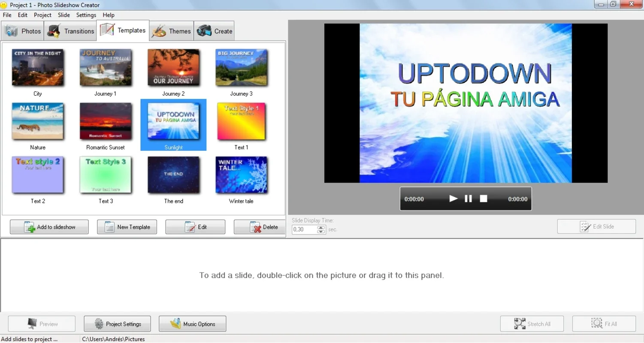Click the Journey 3 caption text
Screen dimensions: 644x343
click(x=241, y=93)
